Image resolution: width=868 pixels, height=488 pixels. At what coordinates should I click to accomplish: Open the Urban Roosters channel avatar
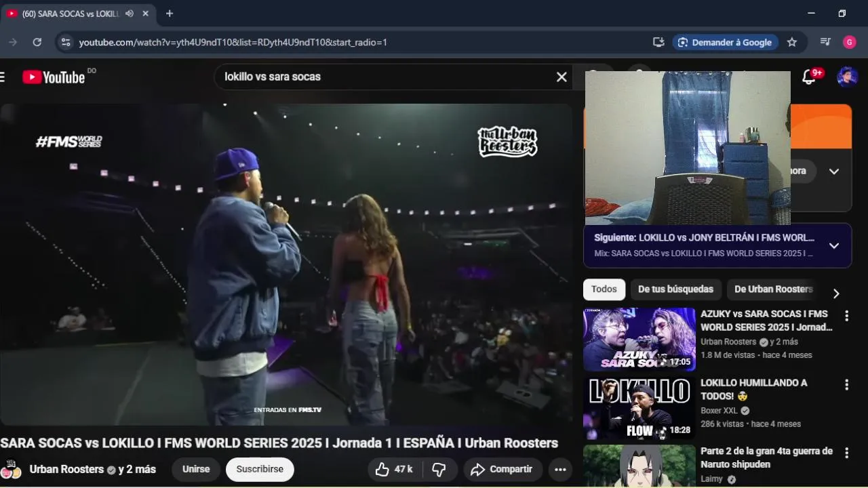pyautogui.click(x=10, y=469)
